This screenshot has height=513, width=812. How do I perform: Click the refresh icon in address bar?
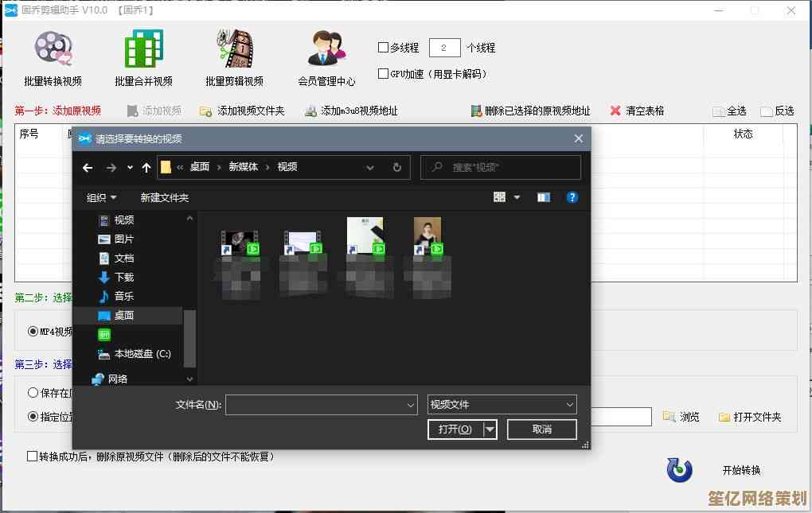[396, 167]
